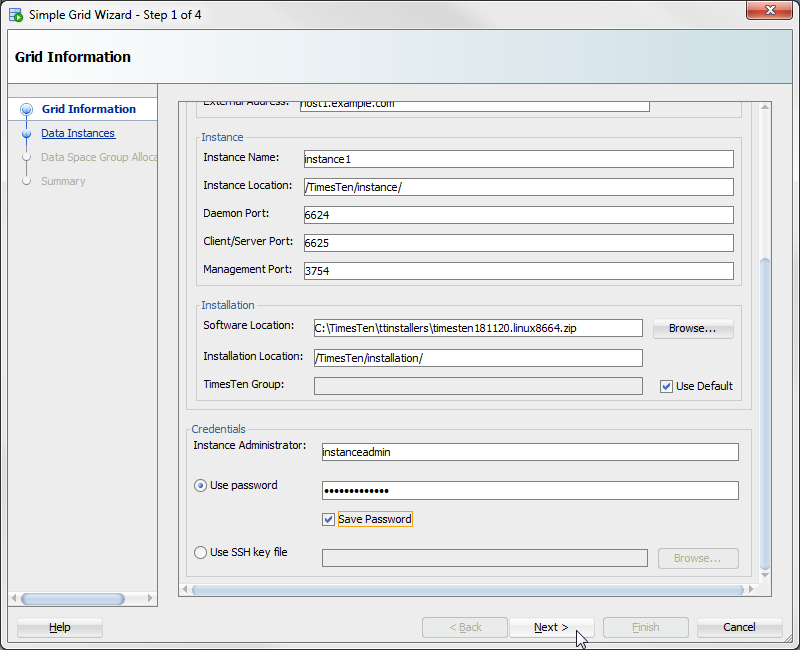
Task: Click the form's horizontal scrollbar right arrow
Action: pyautogui.click(x=751, y=589)
